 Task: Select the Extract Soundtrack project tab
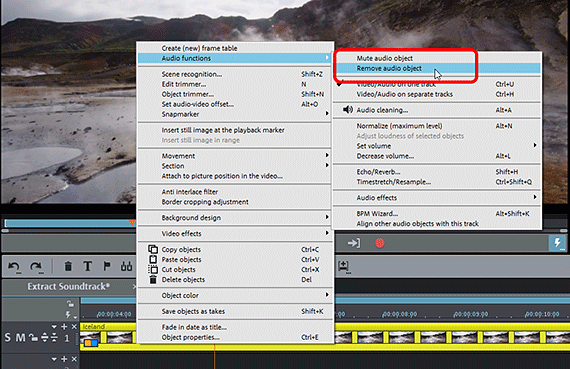point(68,286)
